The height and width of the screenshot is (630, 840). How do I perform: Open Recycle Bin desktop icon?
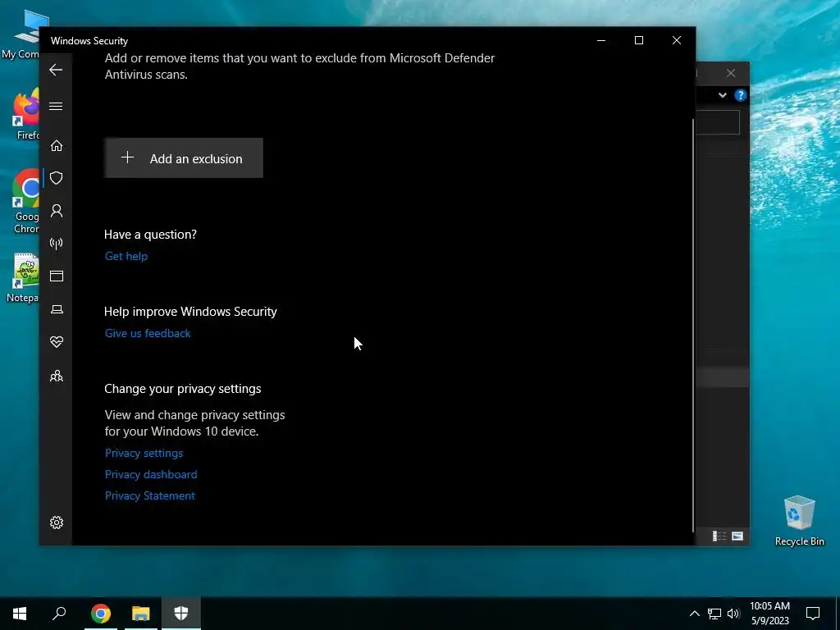point(799,521)
